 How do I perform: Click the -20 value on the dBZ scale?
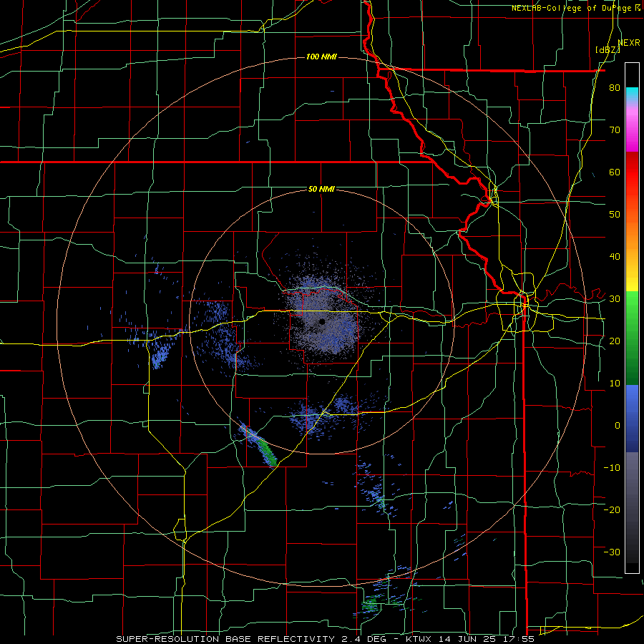pos(612,509)
